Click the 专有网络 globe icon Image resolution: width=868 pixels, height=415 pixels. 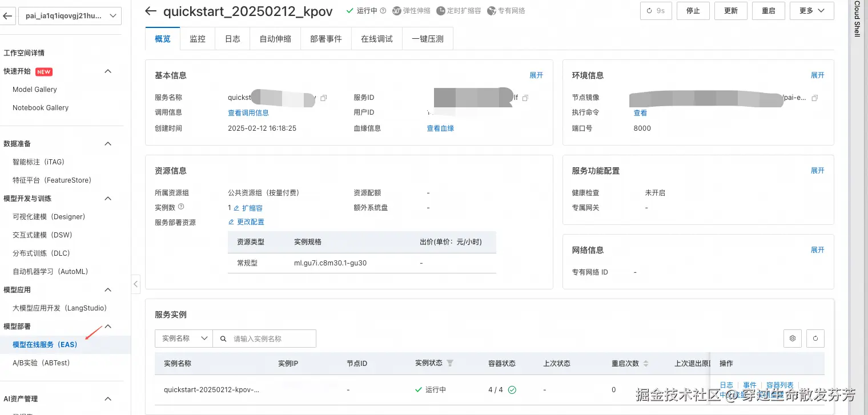point(491,11)
